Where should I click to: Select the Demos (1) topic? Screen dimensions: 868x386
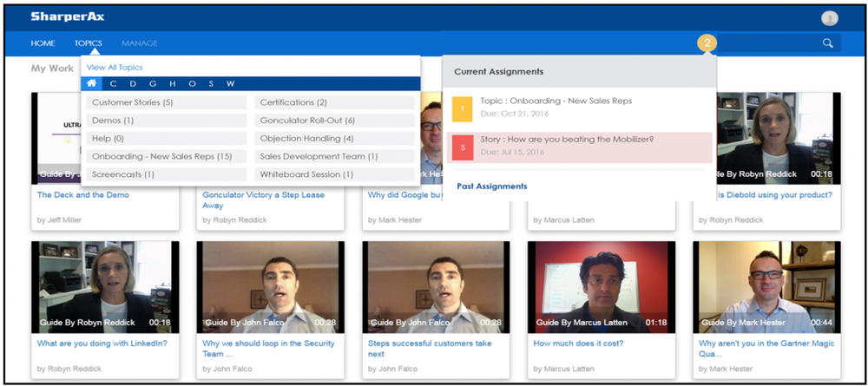coord(167,121)
